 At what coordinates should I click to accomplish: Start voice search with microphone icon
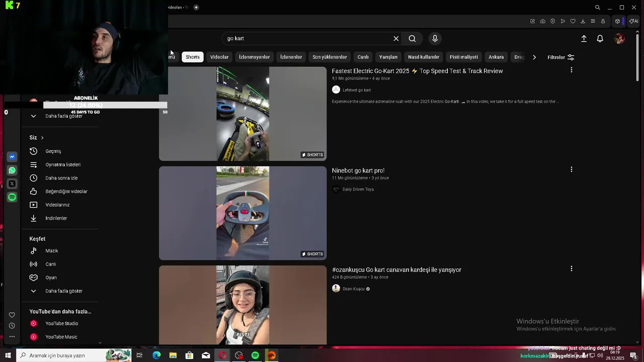435,39
